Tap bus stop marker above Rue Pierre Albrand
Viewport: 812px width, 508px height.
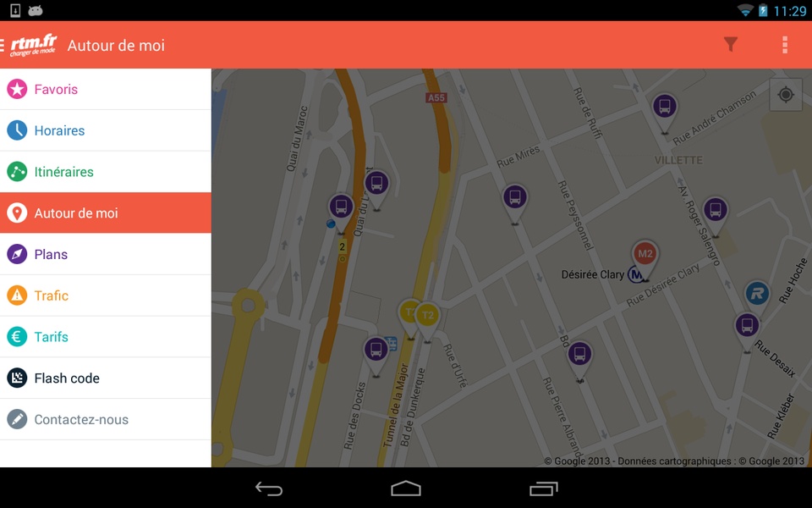click(579, 361)
